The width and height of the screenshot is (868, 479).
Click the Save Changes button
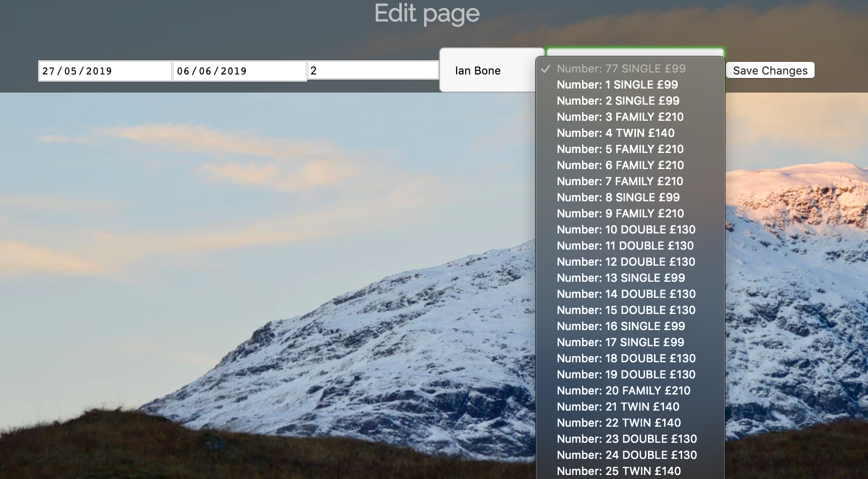[770, 70]
